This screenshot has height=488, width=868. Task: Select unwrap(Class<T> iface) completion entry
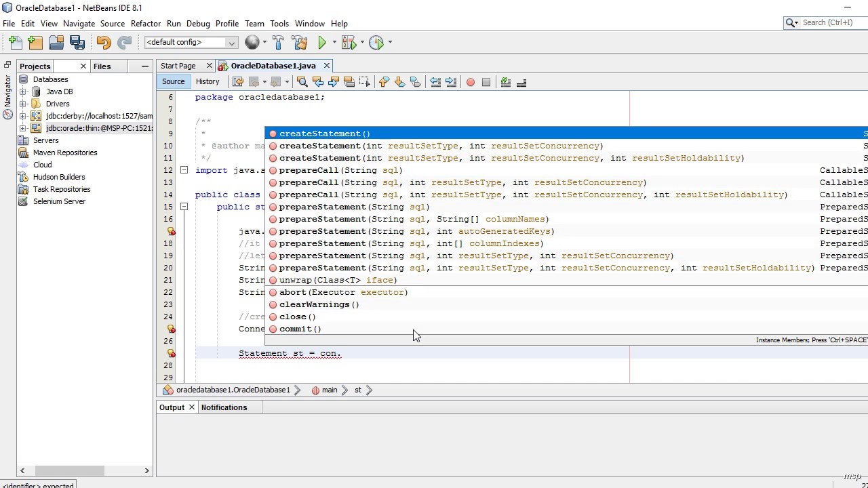pyautogui.click(x=566, y=280)
